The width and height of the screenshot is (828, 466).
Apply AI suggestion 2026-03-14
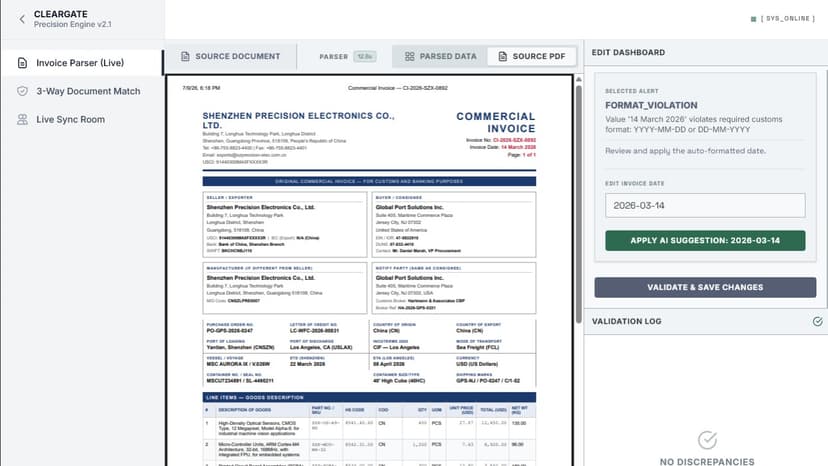pos(705,240)
